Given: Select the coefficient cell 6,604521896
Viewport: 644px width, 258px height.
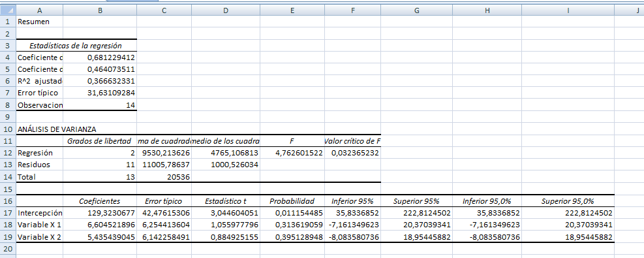Looking at the screenshot, I should pyautogui.click(x=100, y=225).
